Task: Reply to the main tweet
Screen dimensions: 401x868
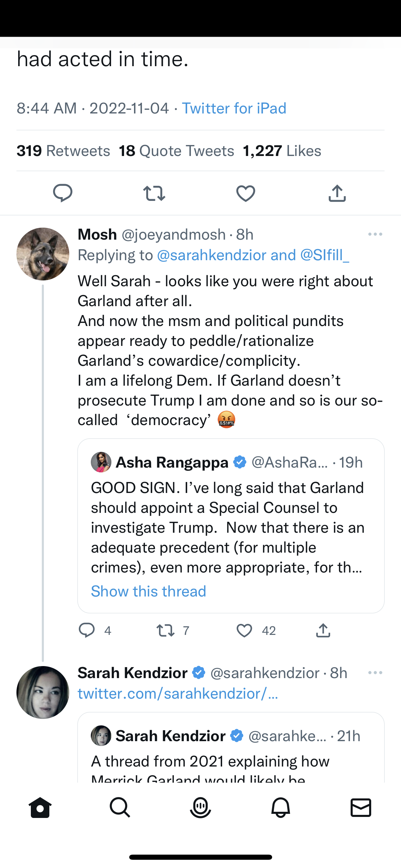Action: (x=63, y=193)
